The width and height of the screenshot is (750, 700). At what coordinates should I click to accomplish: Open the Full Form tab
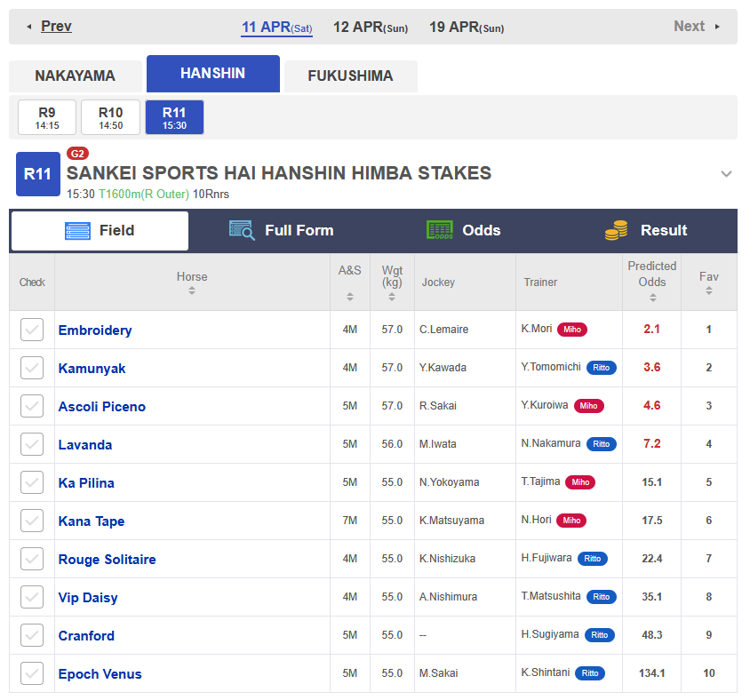pos(281,231)
